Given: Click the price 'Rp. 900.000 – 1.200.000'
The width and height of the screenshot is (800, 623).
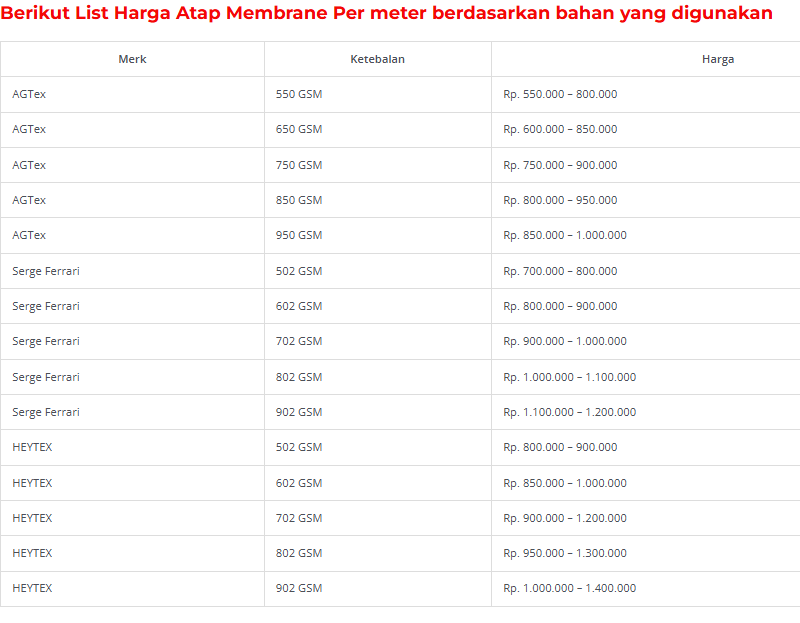Looking at the screenshot, I should (x=565, y=518).
